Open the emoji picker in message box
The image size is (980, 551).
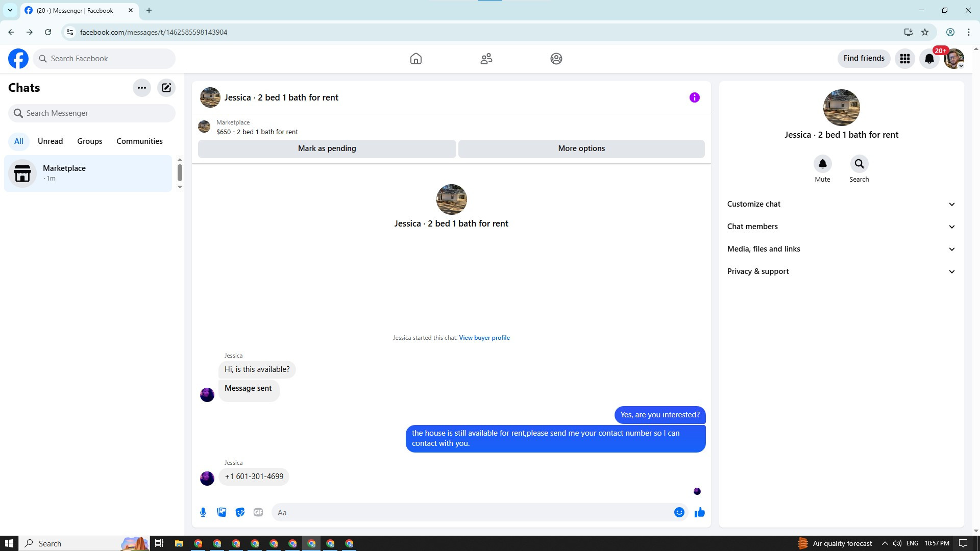tap(679, 512)
